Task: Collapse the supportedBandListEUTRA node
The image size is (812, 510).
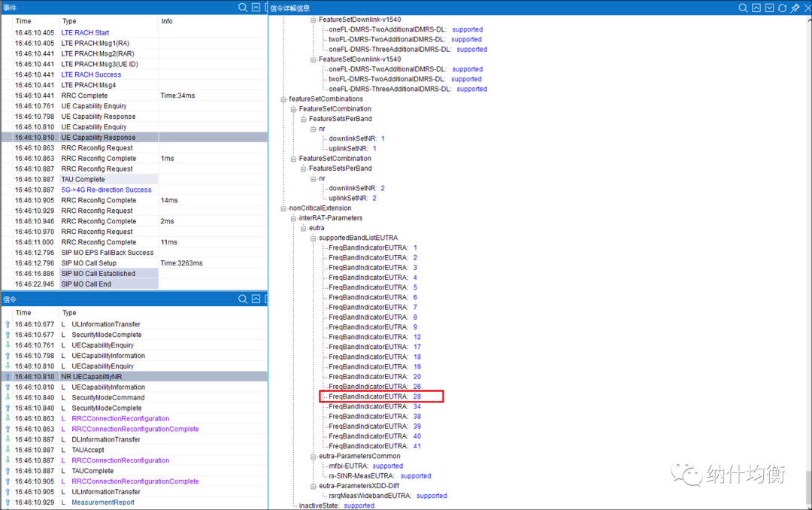Action: [x=314, y=238]
